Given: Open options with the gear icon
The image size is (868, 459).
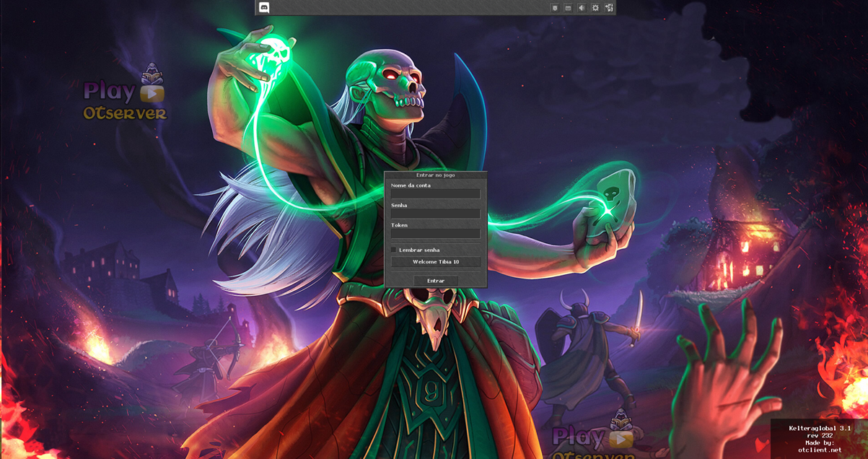Looking at the screenshot, I should coord(595,8).
